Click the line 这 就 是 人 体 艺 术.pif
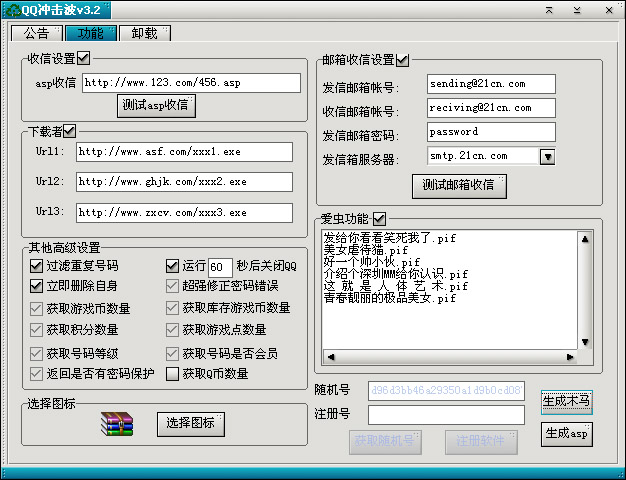Image resolution: width=626 pixels, height=480 pixels. [x=396, y=286]
